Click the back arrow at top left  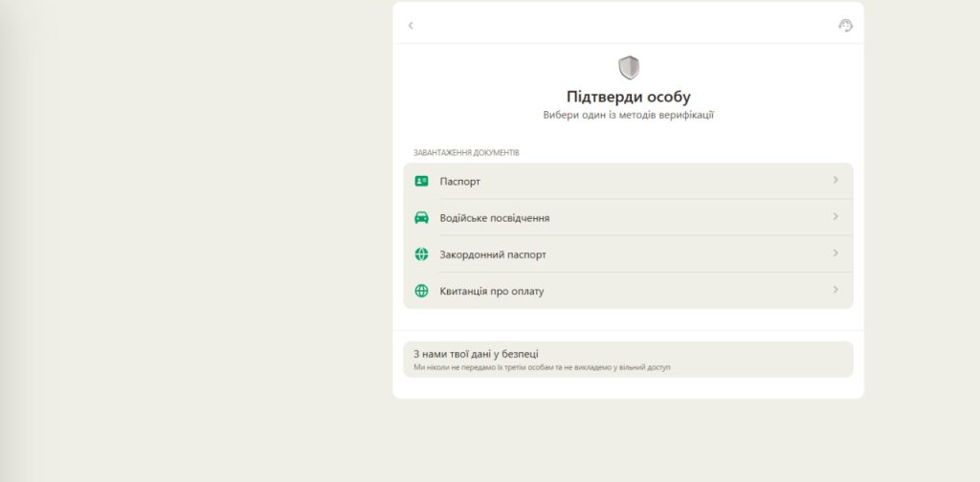point(411,26)
